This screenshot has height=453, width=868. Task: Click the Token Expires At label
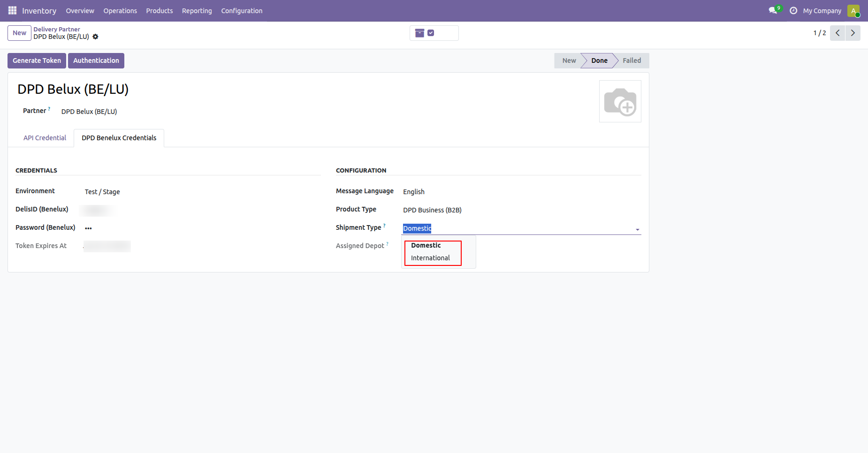pyautogui.click(x=41, y=246)
